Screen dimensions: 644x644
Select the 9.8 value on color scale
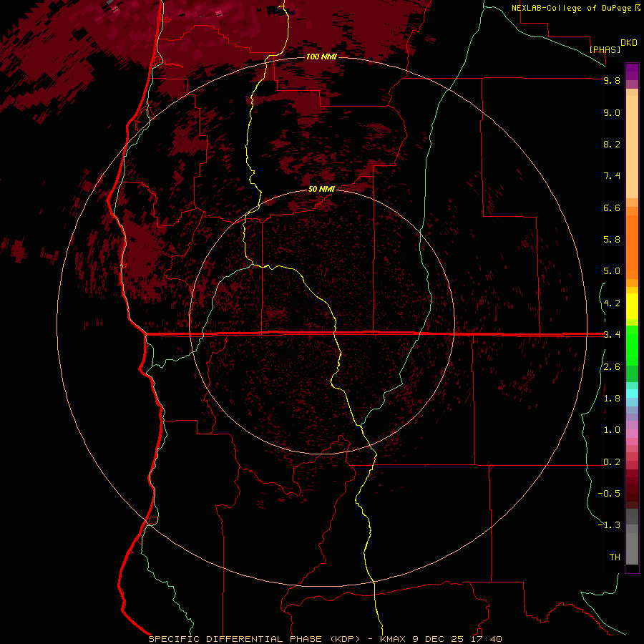point(612,80)
